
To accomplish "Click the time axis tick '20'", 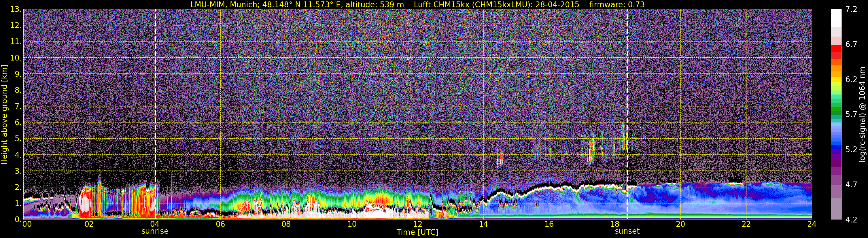I will point(680,224).
